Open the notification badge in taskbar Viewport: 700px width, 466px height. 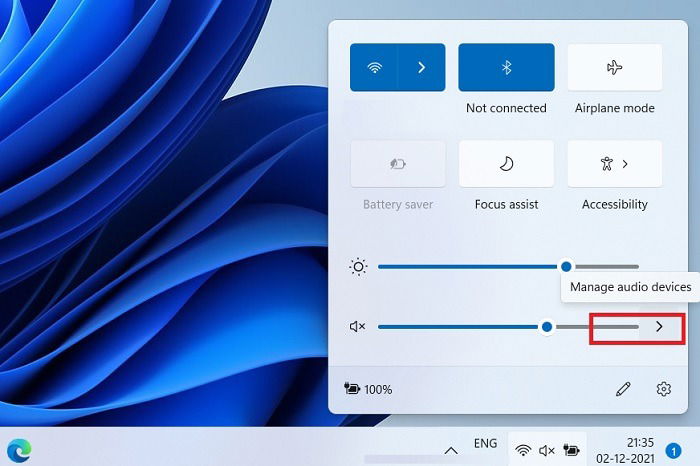coord(673,451)
